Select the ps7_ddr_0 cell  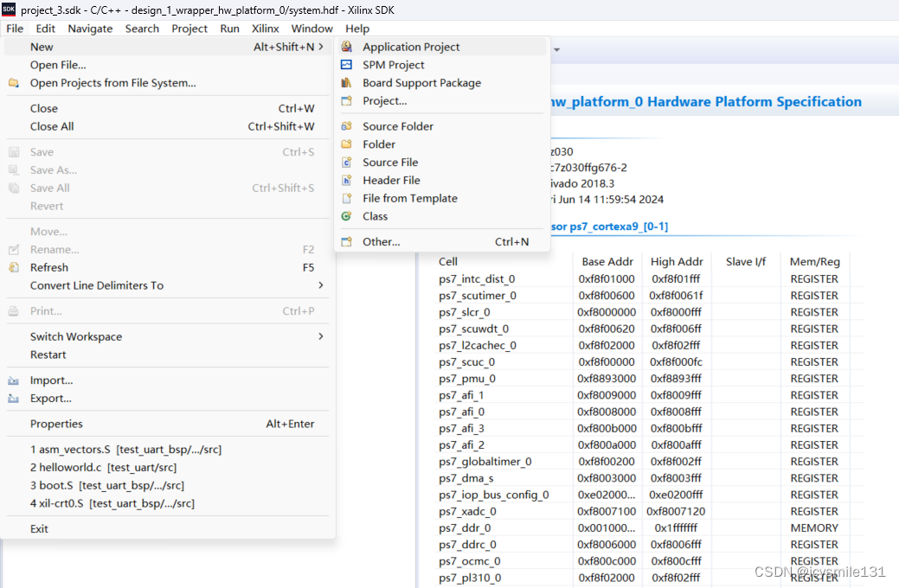(465, 527)
